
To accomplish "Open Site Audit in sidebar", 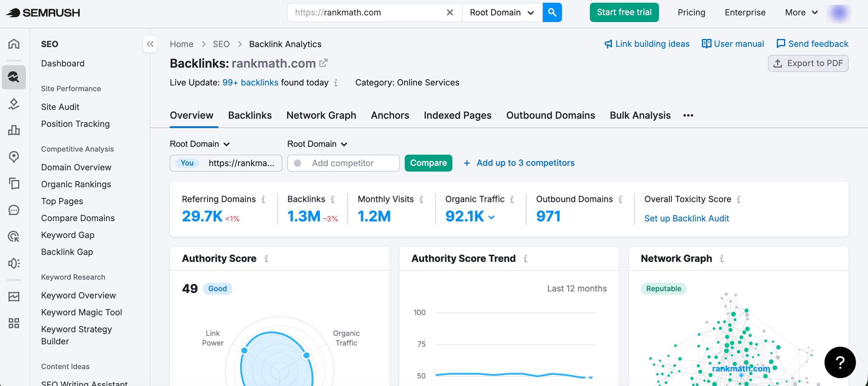I will point(60,107).
